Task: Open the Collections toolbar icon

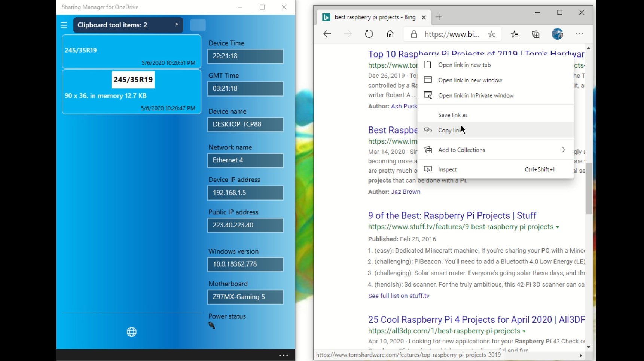Action: coord(536,34)
